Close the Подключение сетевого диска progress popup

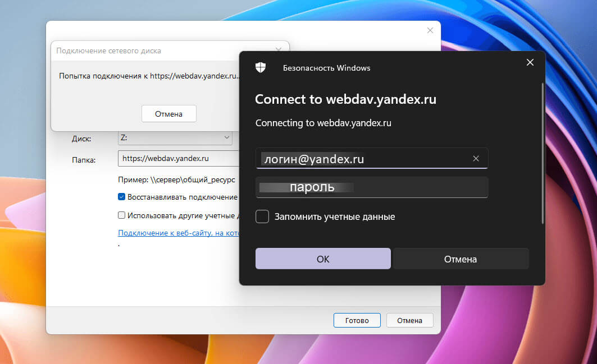pyautogui.click(x=279, y=50)
